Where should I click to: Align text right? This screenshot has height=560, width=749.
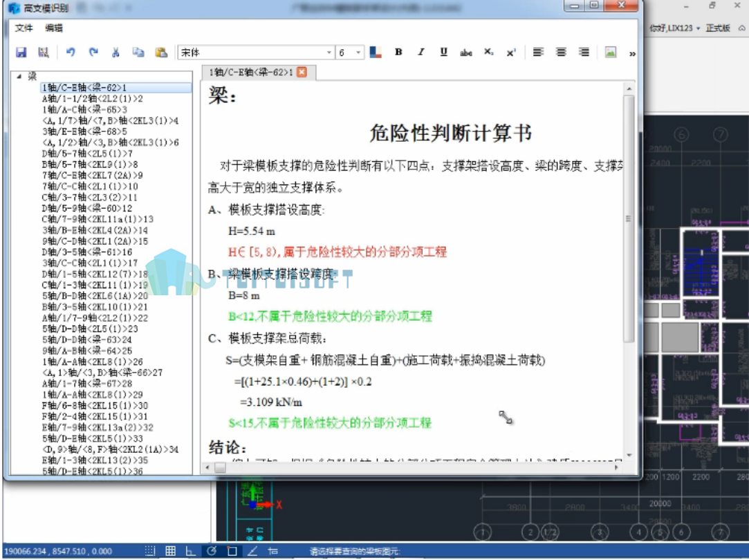coord(584,52)
